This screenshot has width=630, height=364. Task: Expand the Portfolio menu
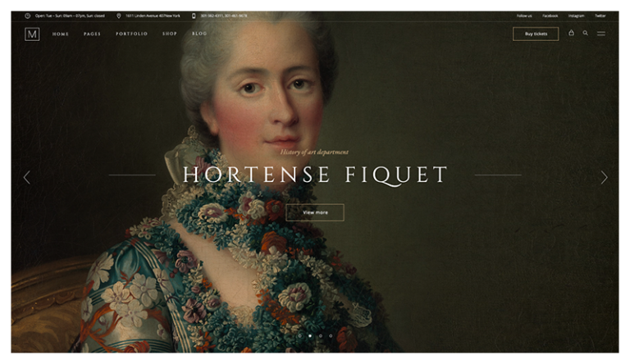click(x=131, y=34)
